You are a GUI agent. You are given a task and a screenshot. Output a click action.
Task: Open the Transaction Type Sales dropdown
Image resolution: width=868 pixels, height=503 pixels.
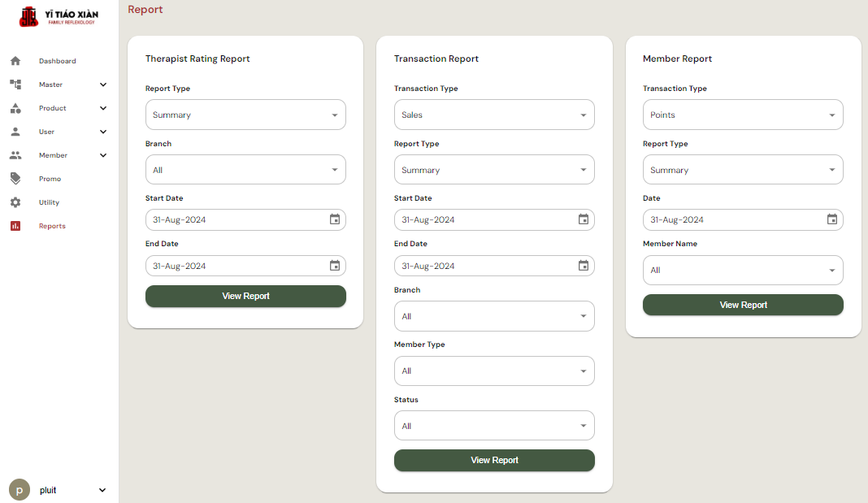click(494, 115)
